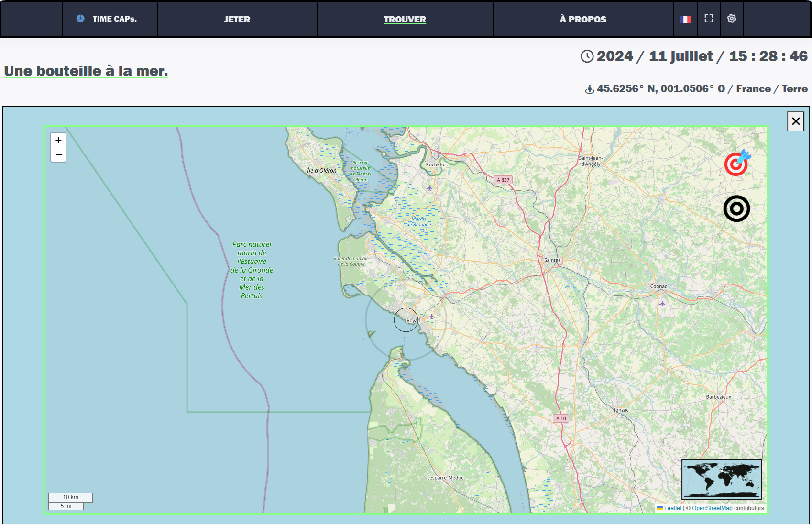Viewport: 812px width, 525px height.
Task: Open the Leaflet attribution link
Action: click(672, 508)
